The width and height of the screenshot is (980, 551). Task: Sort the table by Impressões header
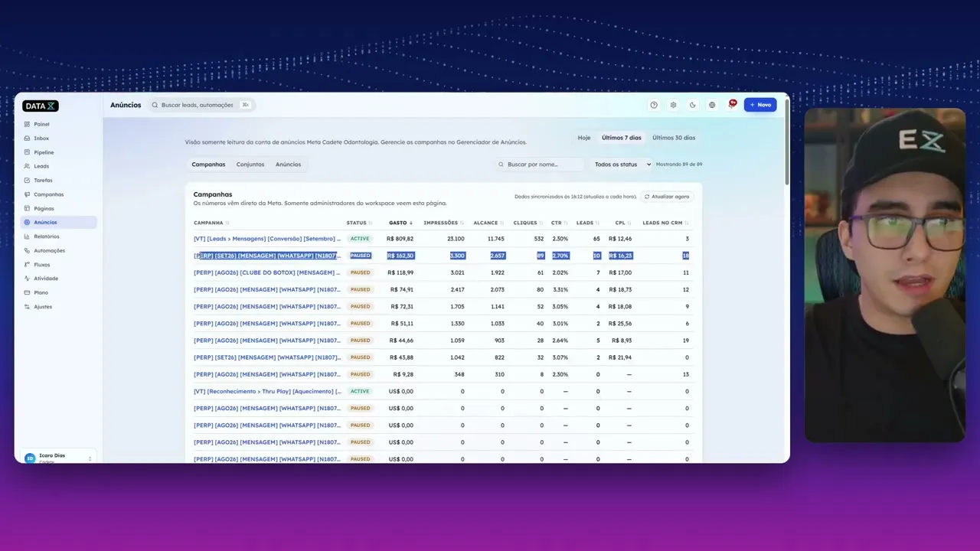pos(444,223)
